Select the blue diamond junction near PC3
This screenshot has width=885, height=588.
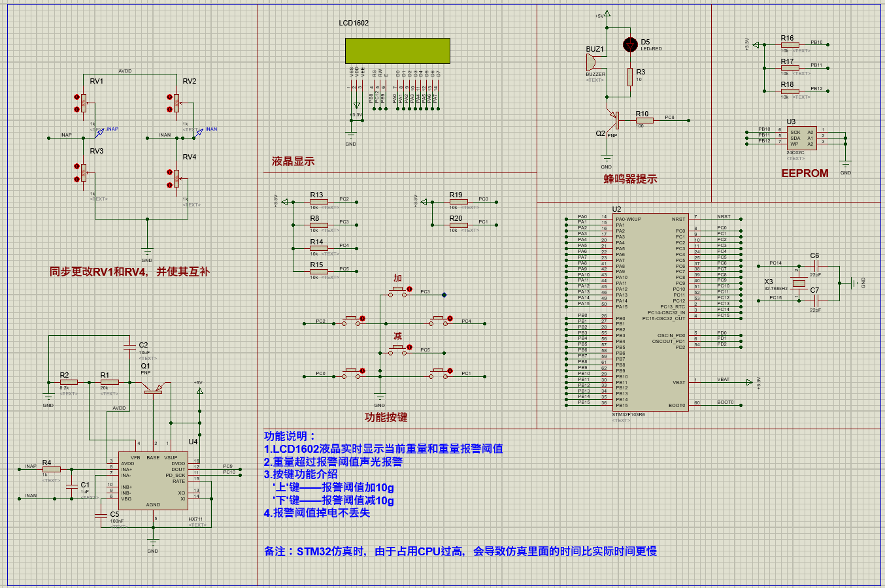coord(446,295)
